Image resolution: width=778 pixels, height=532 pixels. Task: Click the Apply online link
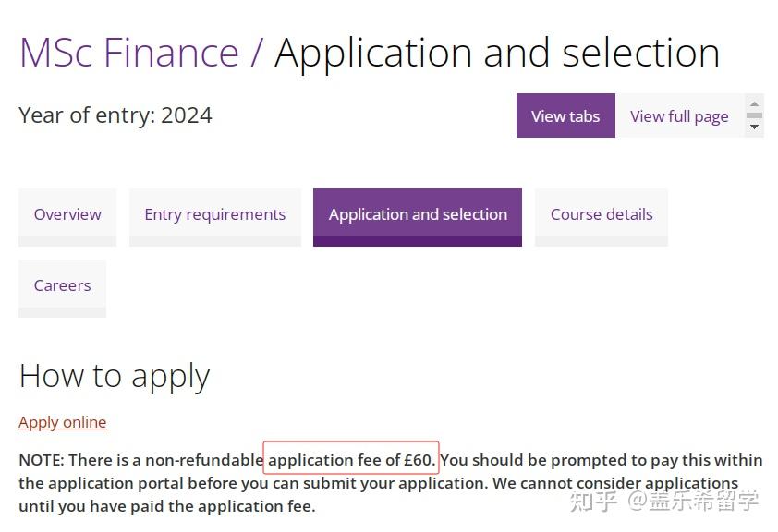coord(63,422)
